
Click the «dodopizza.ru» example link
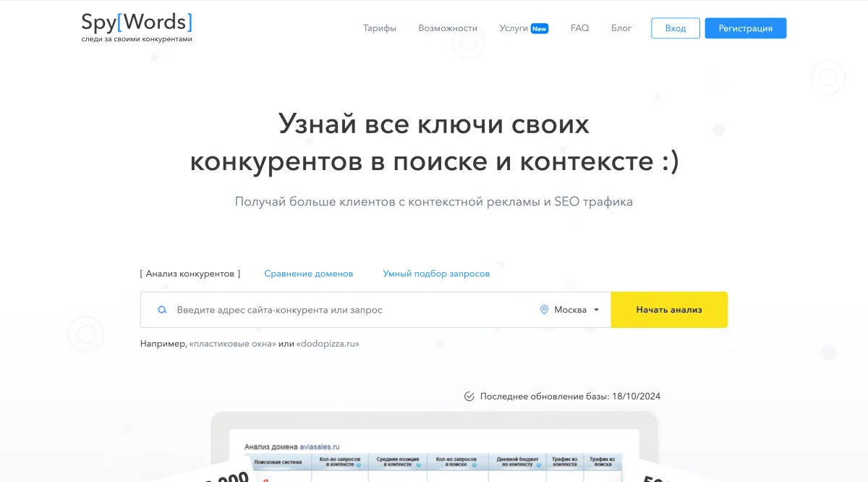(328, 344)
